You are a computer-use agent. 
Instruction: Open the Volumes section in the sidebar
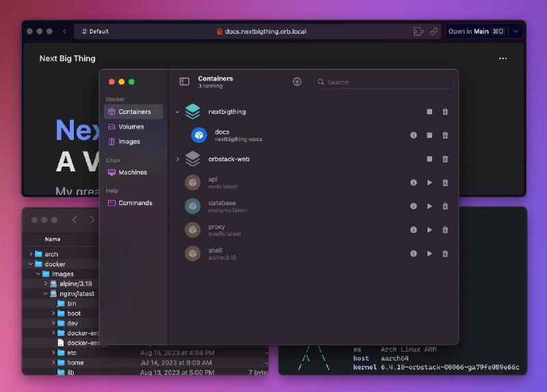[131, 126]
